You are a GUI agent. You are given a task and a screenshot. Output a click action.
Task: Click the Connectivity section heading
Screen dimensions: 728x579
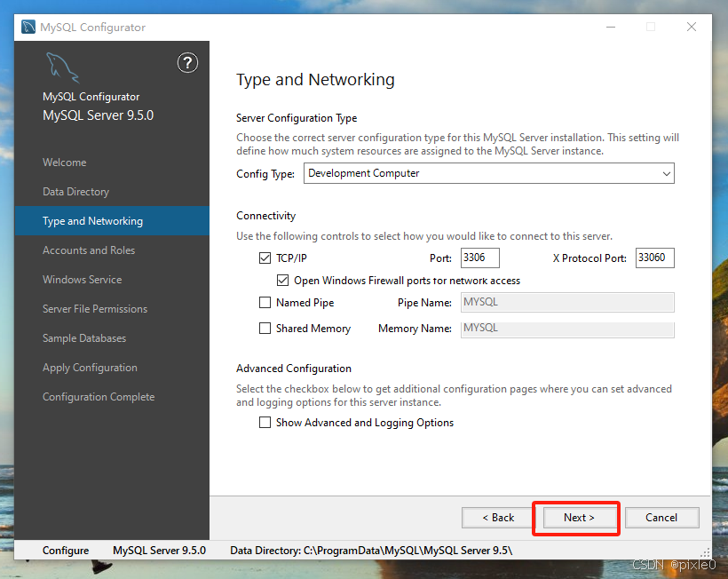[x=265, y=216]
